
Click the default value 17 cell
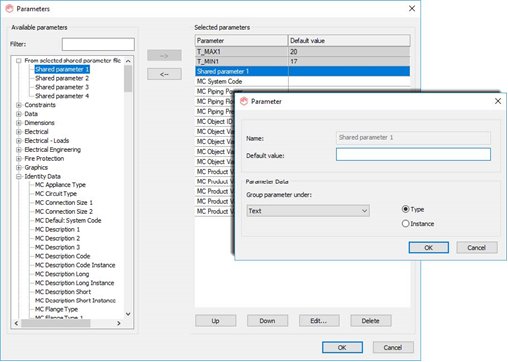coord(349,62)
